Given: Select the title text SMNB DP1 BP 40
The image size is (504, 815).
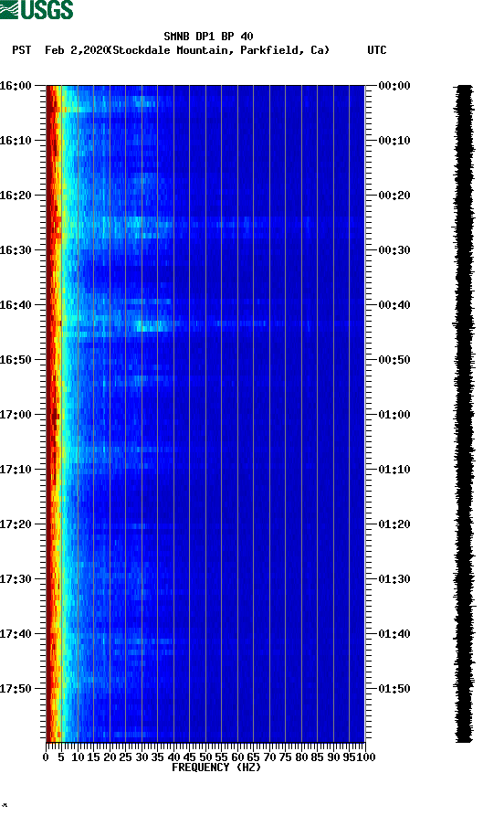Looking at the screenshot, I should [208, 37].
